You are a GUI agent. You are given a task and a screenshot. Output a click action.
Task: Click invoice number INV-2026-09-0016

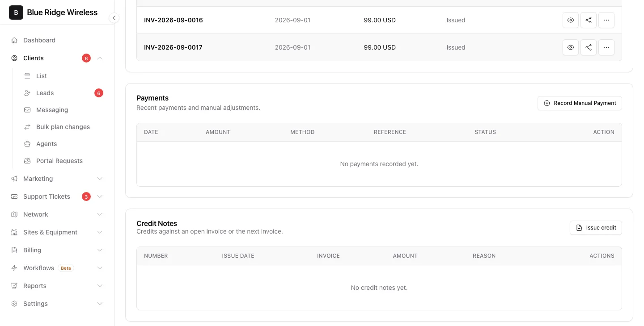pyautogui.click(x=173, y=20)
